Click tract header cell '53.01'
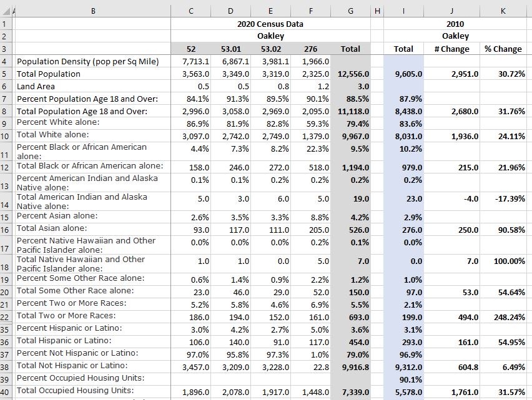Screen dimensions: 532x400 point(230,49)
